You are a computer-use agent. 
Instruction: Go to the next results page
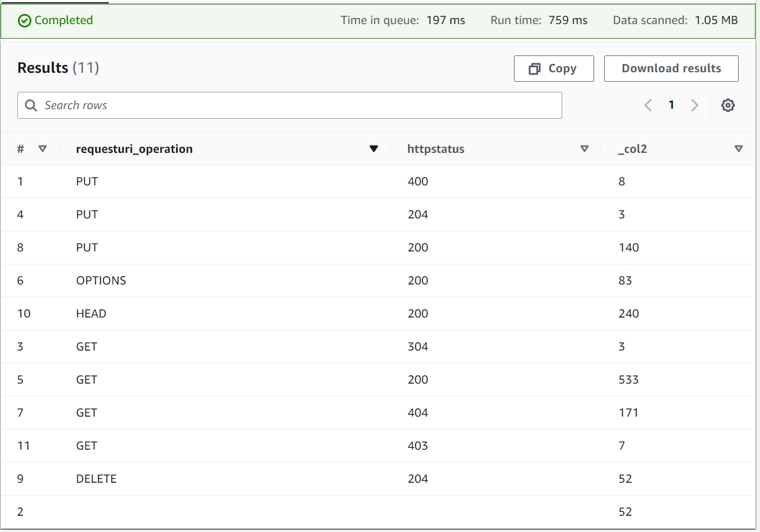(x=694, y=105)
